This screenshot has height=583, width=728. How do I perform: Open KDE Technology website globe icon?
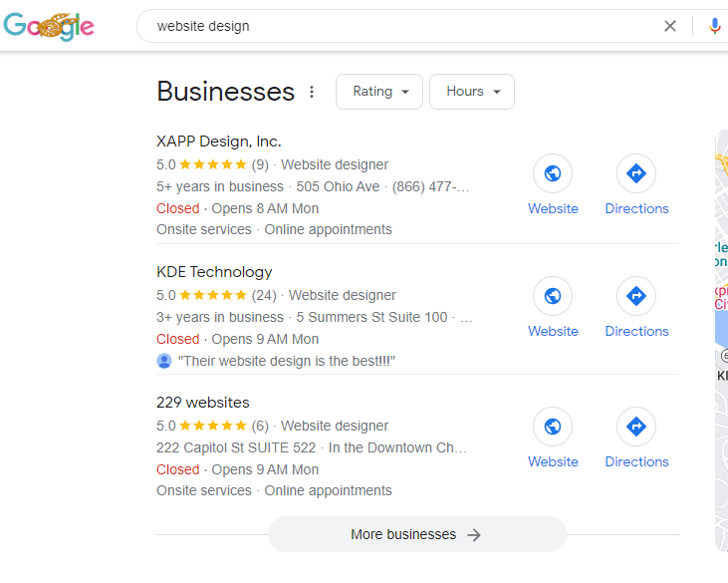point(553,297)
